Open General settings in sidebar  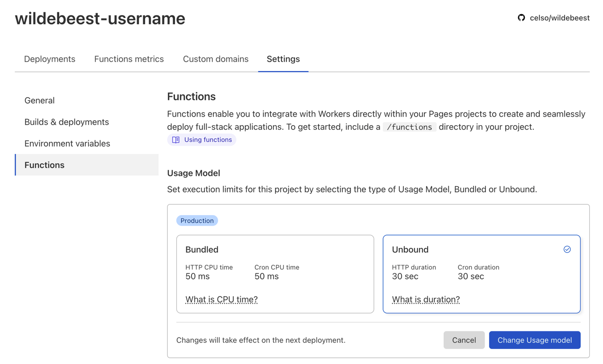39,100
